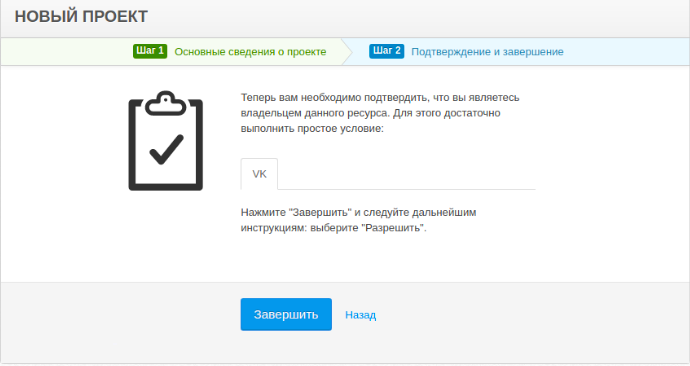This screenshot has height=366, width=690.
Task: Click the instruction text under VK tab
Action: (358, 220)
